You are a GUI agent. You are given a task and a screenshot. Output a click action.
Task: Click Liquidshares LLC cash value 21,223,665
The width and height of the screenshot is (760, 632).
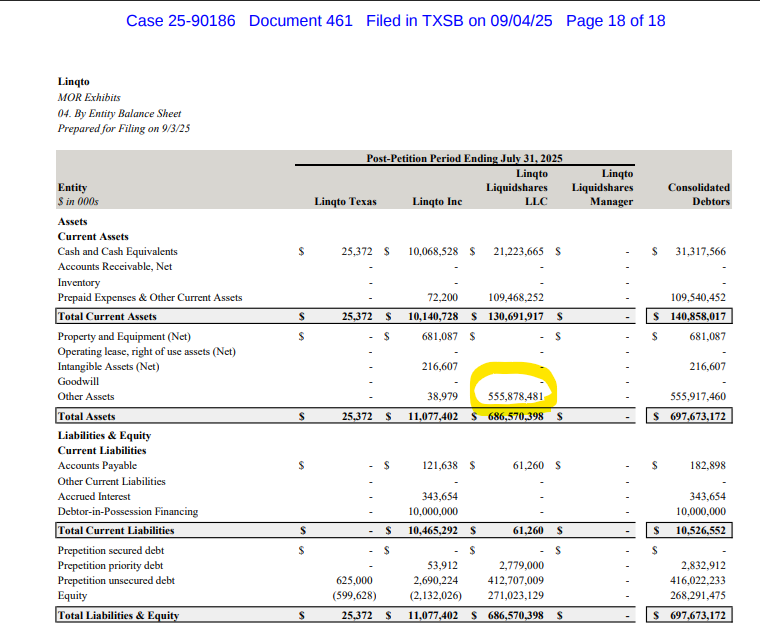click(519, 252)
